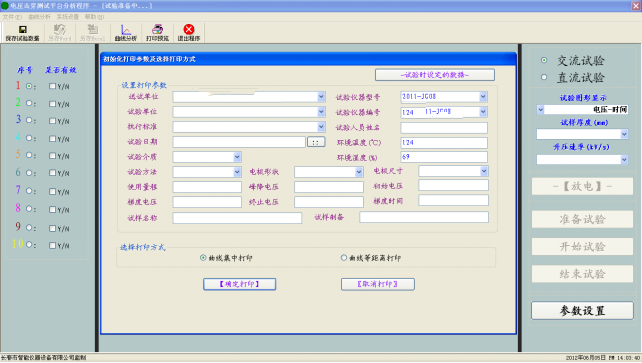The image size is (642, 363).
Task: Click the 另存Excel toolbar icon
Action: click(x=93, y=33)
